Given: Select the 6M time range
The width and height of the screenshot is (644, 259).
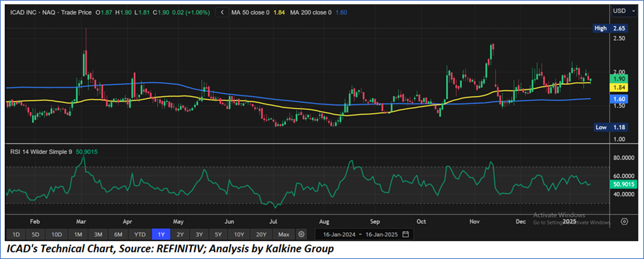Looking at the screenshot, I should click(x=119, y=234).
